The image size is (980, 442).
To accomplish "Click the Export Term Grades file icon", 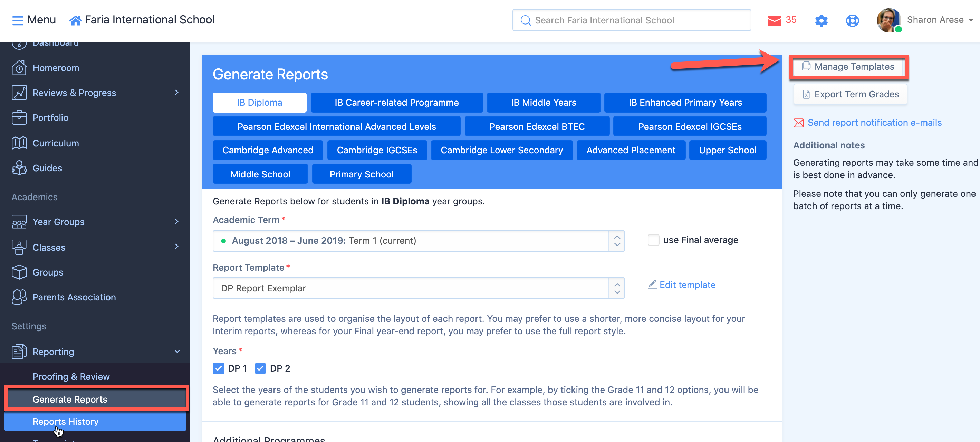I will (x=806, y=94).
